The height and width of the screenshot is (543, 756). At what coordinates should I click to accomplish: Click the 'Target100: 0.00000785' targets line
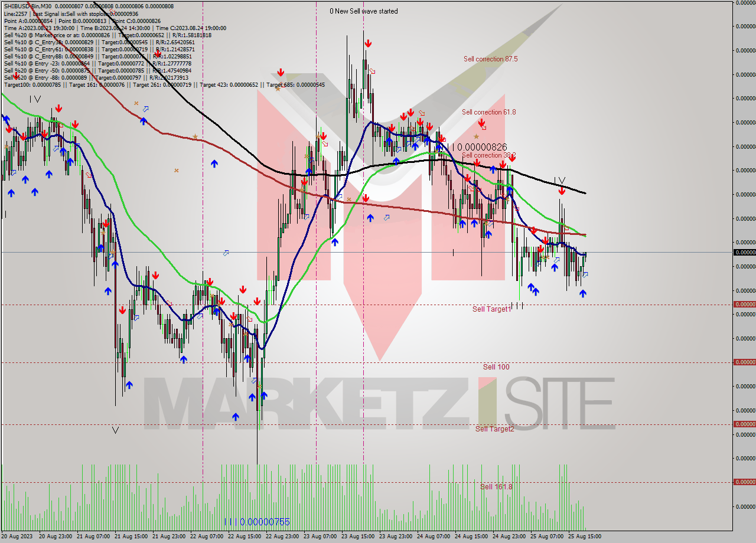[164, 84]
